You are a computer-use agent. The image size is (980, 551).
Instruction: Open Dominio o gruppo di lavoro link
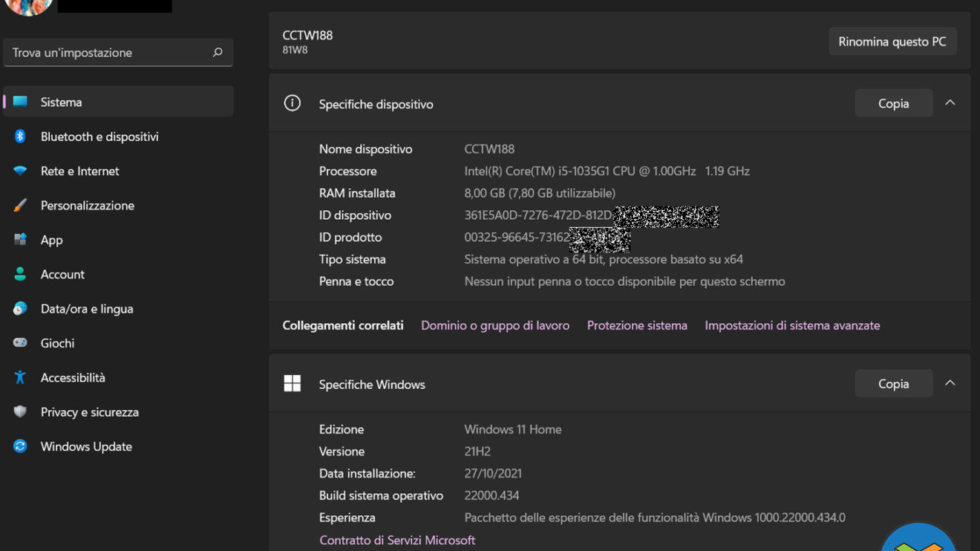click(494, 325)
